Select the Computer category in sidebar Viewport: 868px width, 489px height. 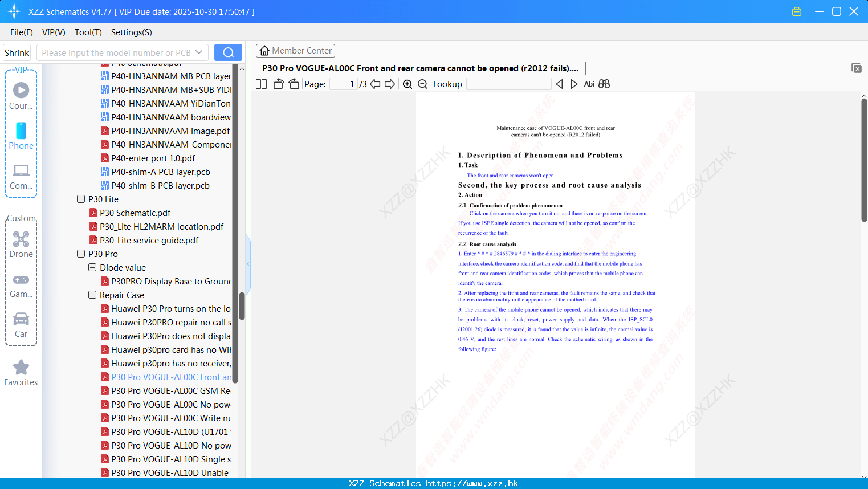[x=21, y=176]
